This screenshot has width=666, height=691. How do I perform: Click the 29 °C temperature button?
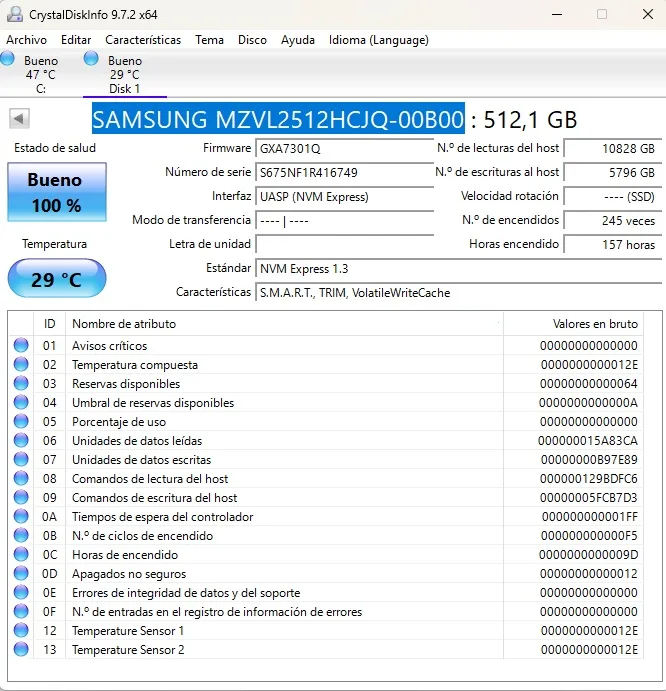click(x=57, y=279)
